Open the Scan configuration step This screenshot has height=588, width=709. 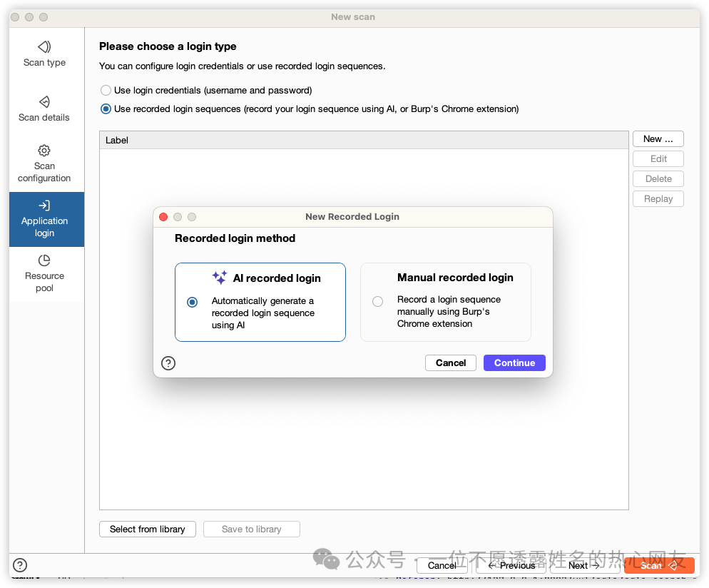[x=44, y=163]
